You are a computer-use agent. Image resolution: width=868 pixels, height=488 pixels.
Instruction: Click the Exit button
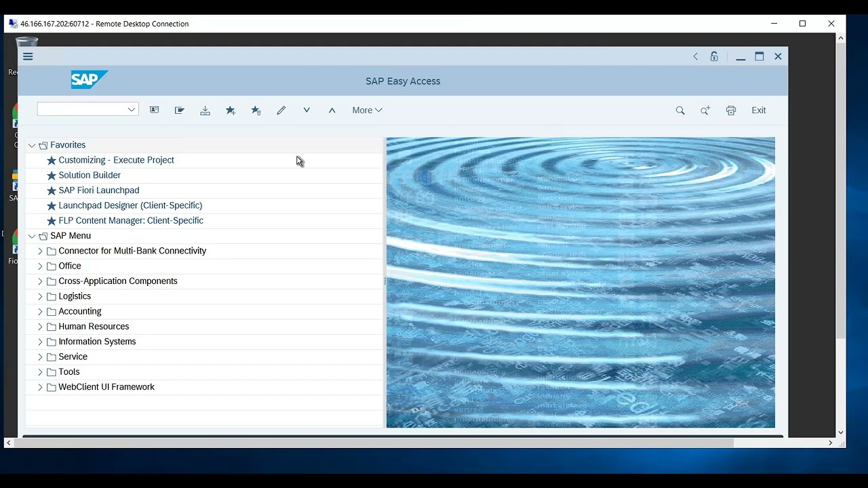click(758, 110)
